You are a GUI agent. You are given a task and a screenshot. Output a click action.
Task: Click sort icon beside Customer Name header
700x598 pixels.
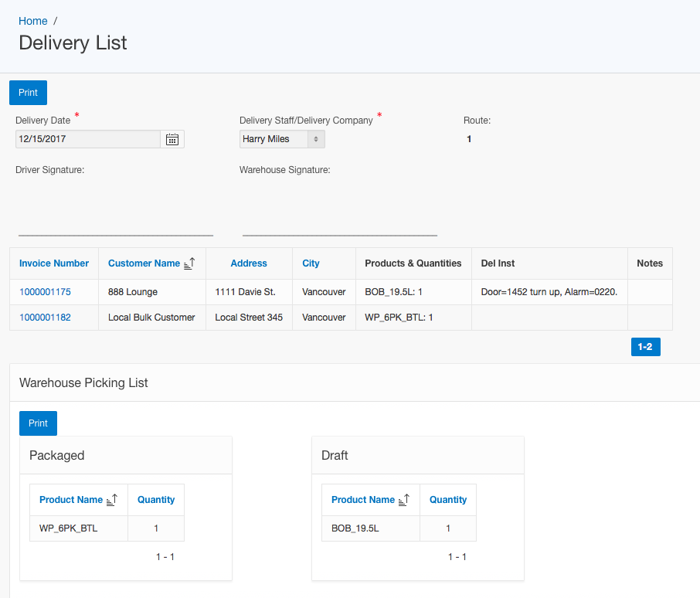pyautogui.click(x=189, y=263)
